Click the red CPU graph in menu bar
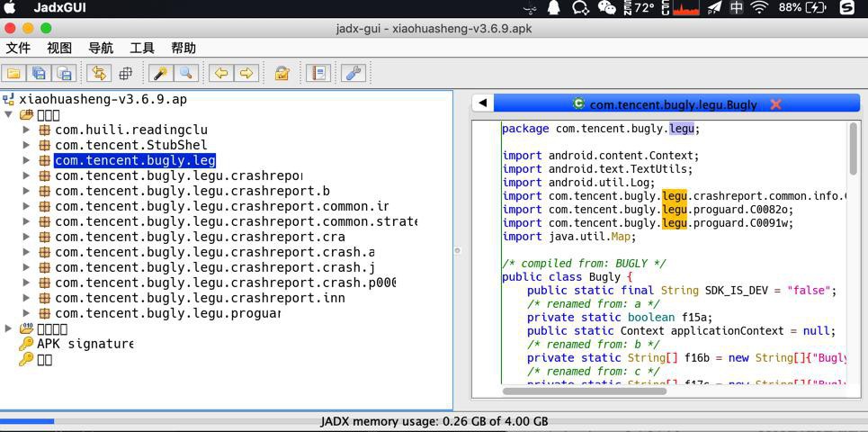Viewport: 868px width, 432px height. click(685, 8)
